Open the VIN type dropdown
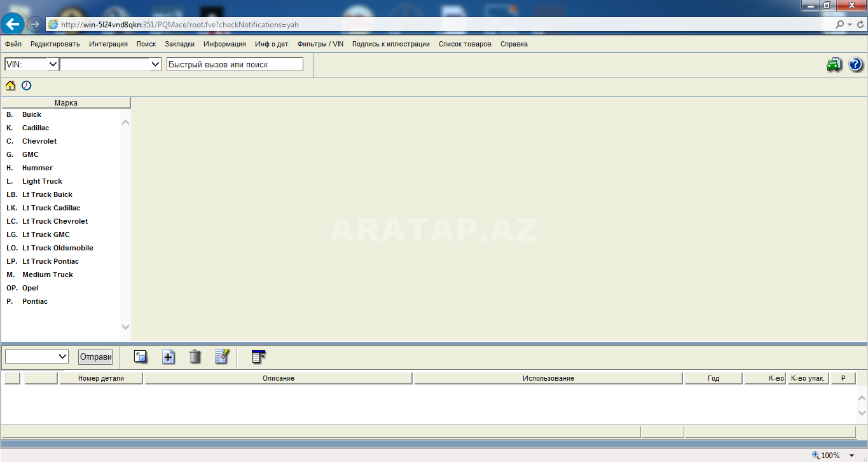 click(x=53, y=64)
